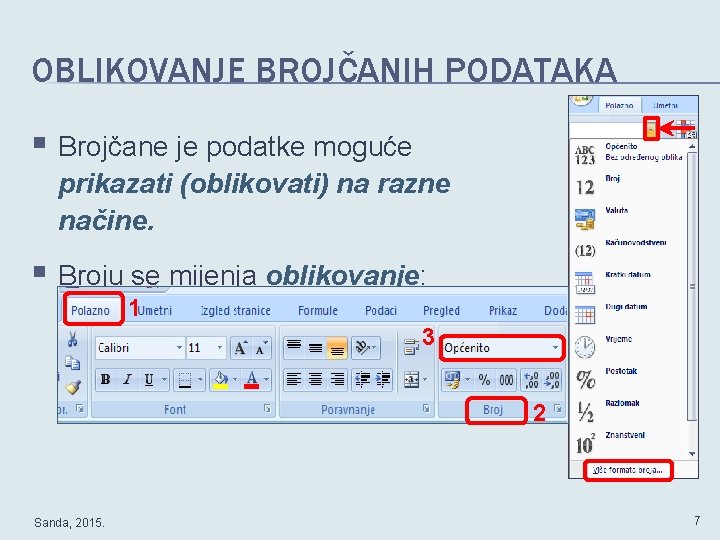
Task: Click the Cut scissors icon
Action: (72, 339)
